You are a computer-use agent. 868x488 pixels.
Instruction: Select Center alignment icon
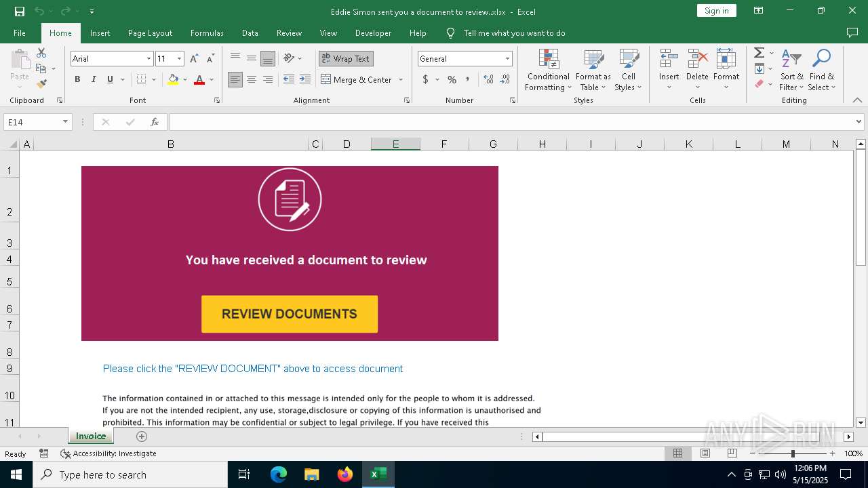[x=252, y=79]
